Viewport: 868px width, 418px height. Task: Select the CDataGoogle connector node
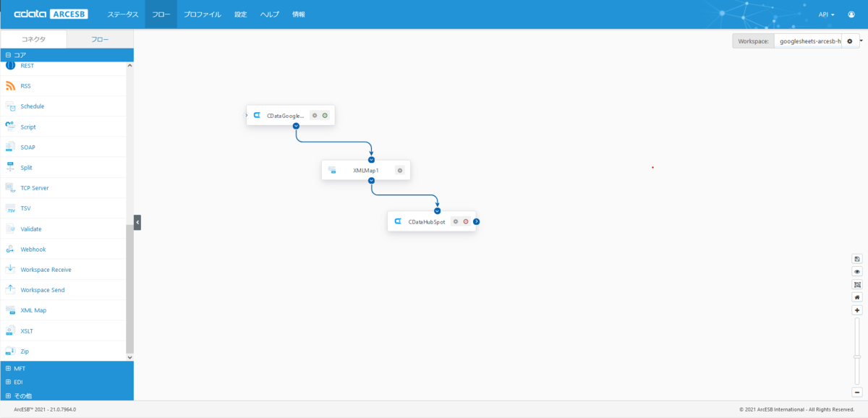(290, 115)
